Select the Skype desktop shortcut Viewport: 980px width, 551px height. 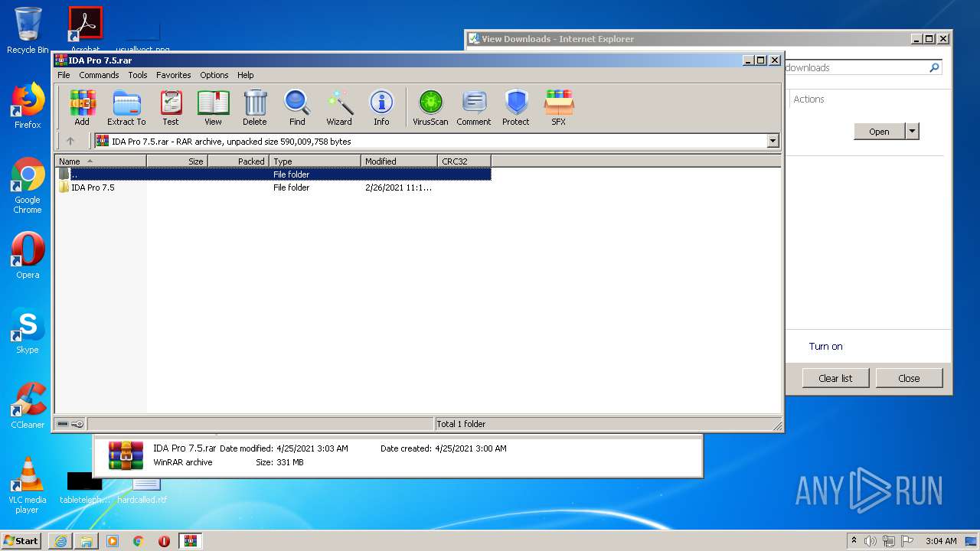pyautogui.click(x=28, y=331)
